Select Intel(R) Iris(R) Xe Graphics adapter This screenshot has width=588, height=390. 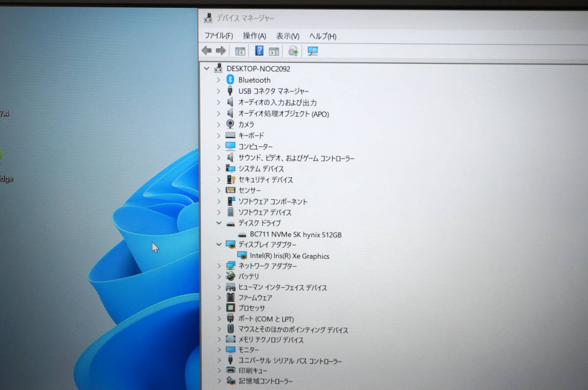290,256
